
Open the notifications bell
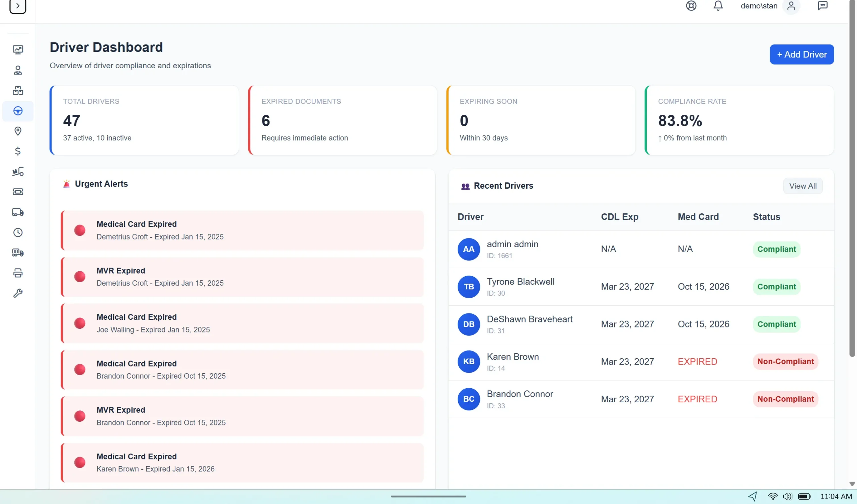(718, 6)
